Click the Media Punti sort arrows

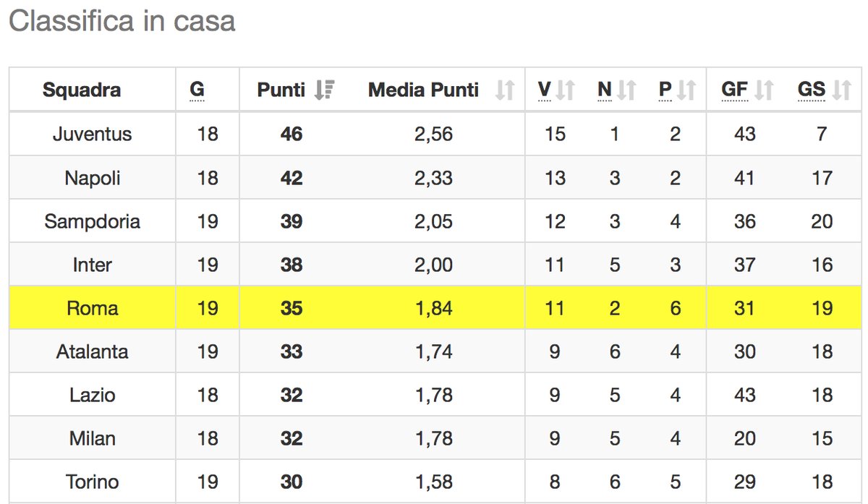[x=505, y=90]
